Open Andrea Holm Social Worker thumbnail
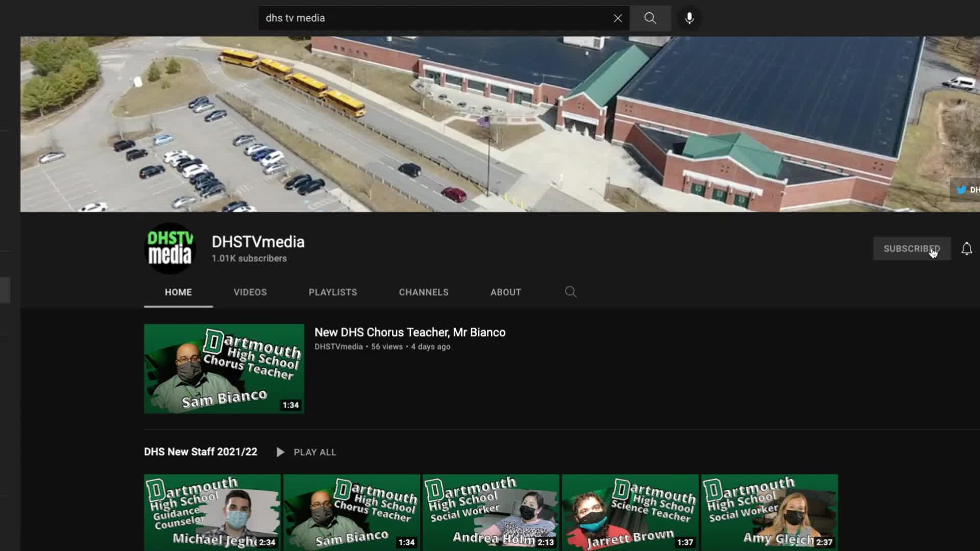The image size is (980, 551). 491,513
